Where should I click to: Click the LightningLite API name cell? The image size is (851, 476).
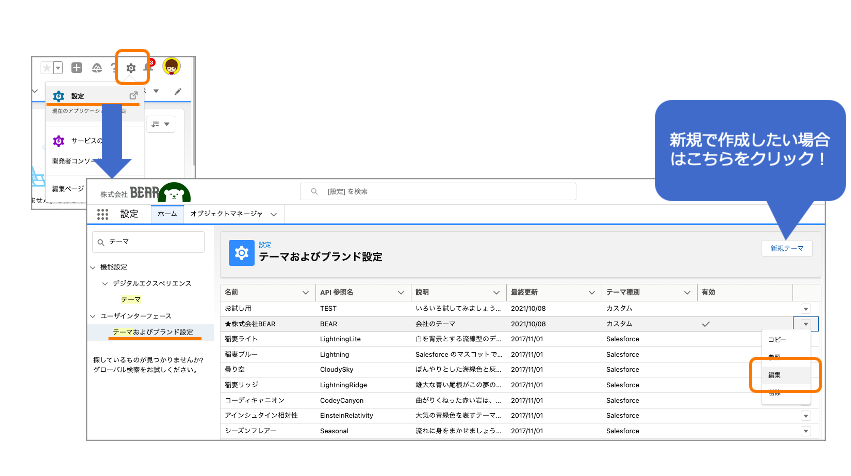pyautogui.click(x=340, y=339)
